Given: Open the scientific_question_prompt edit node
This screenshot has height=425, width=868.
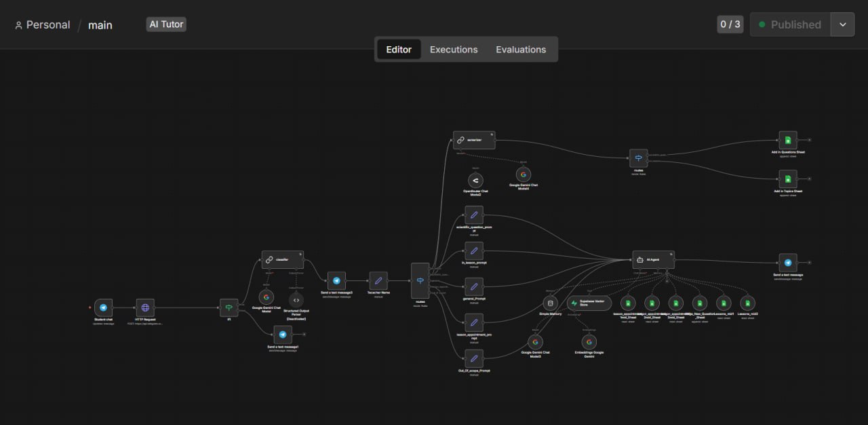Looking at the screenshot, I should tap(474, 215).
